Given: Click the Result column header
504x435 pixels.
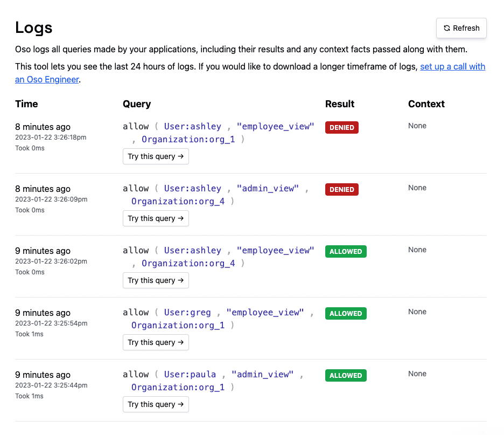Looking at the screenshot, I should (x=340, y=104).
